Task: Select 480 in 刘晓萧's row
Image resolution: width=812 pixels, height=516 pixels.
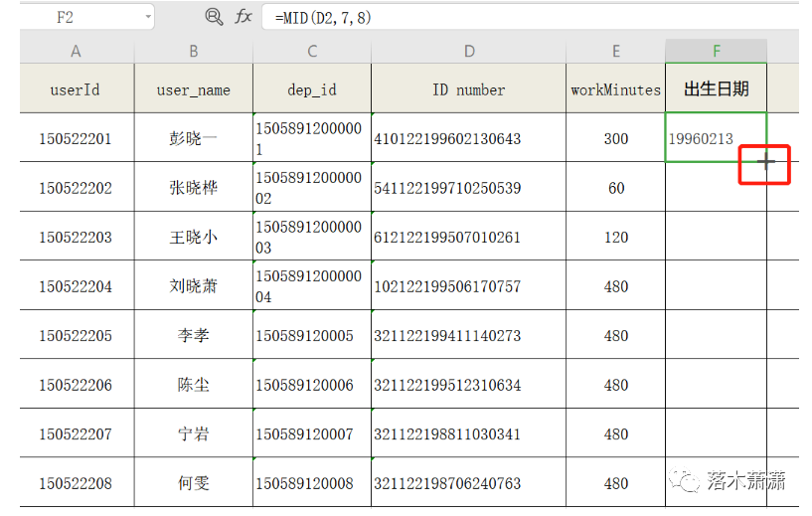Action: coord(616,285)
